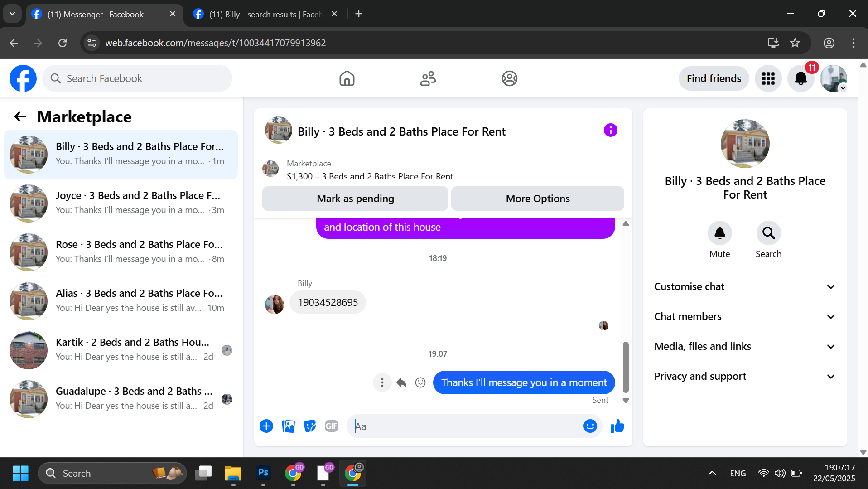Go back with the Marketplace back arrow

click(20, 116)
